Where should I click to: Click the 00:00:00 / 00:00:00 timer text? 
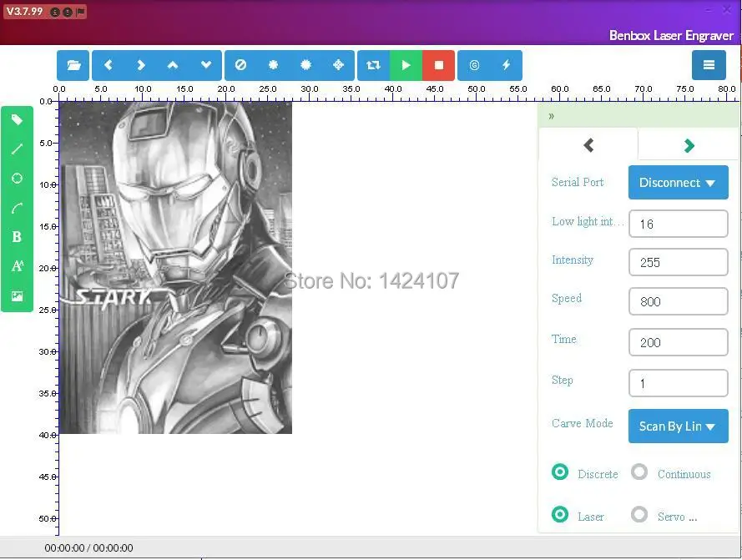[88, 548]
